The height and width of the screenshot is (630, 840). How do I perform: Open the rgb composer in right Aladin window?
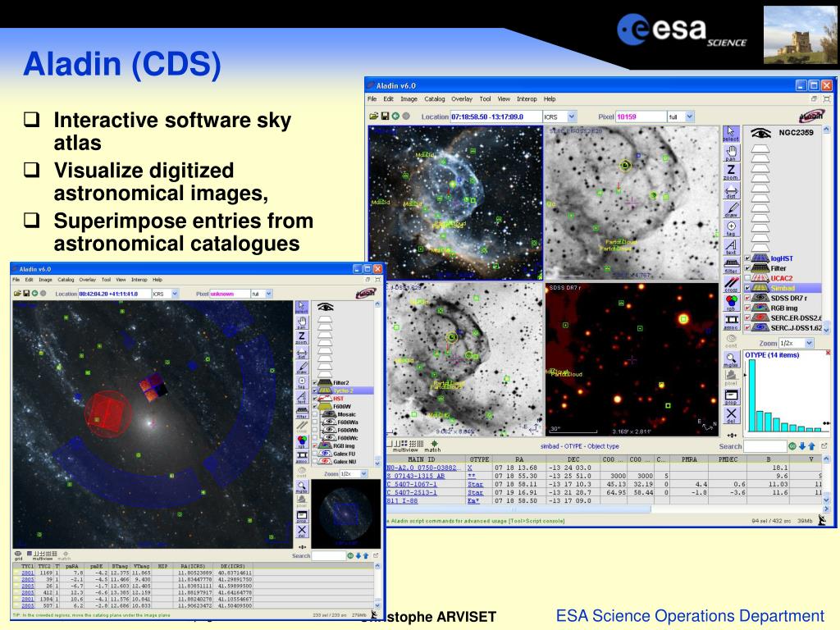[x=731, y=304]
